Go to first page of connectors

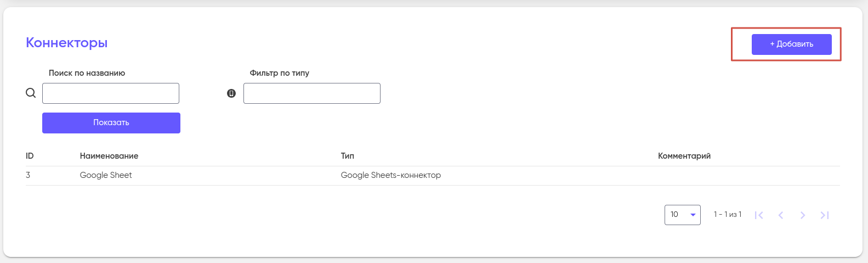[x=759, y=215]
